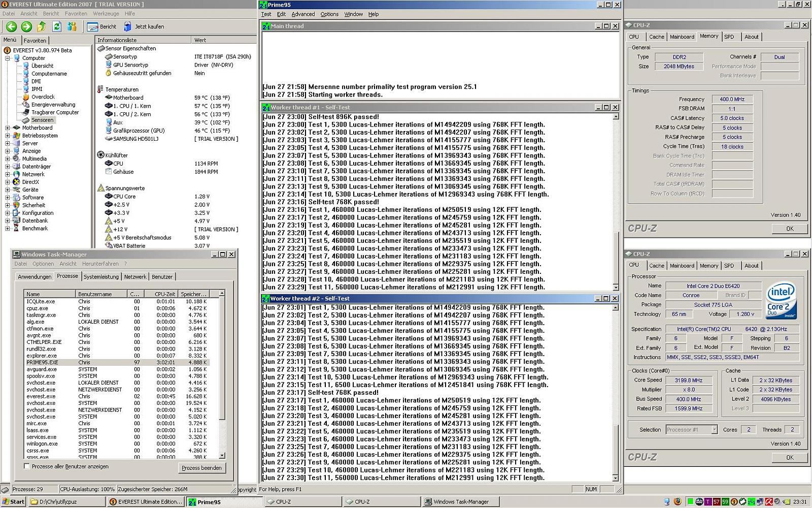
Task: Click OK in the upper CPU-Z window
Action: (790, 229)
